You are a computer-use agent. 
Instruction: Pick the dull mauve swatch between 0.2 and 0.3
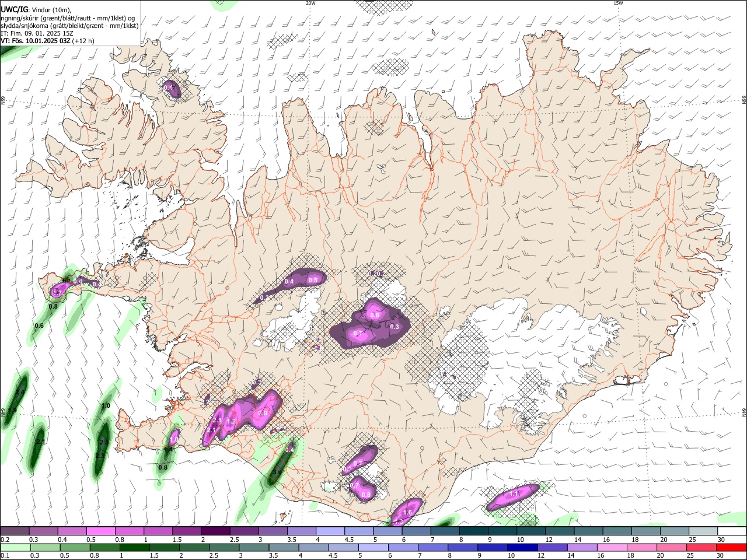click(x=15, y=531)
